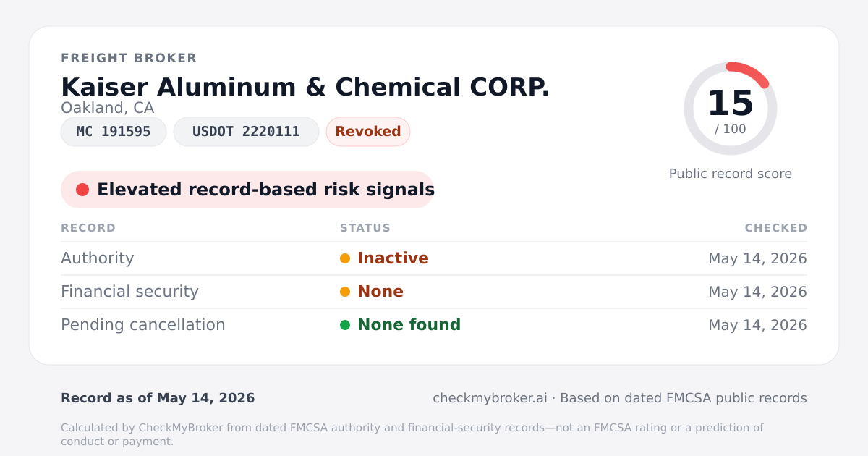Click the circular score gauge showing 15
Screen dimensions: 868x456
point(731,109)
